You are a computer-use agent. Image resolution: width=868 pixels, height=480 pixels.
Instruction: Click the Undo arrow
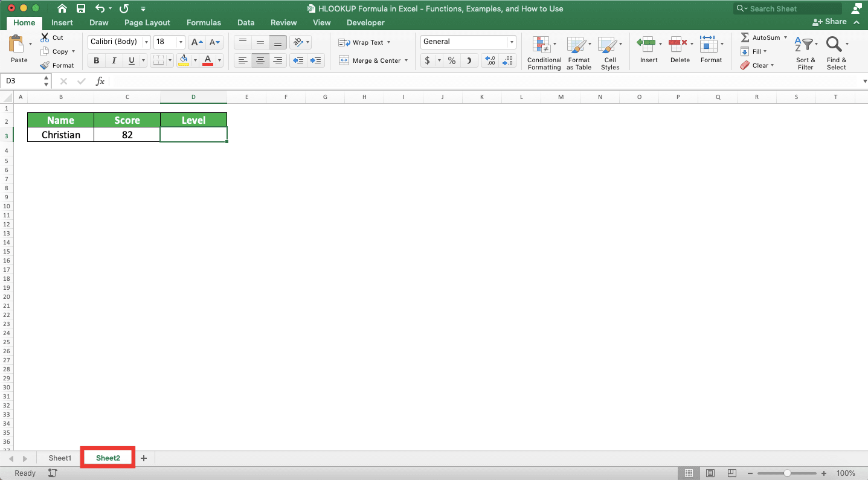[100, 8]
